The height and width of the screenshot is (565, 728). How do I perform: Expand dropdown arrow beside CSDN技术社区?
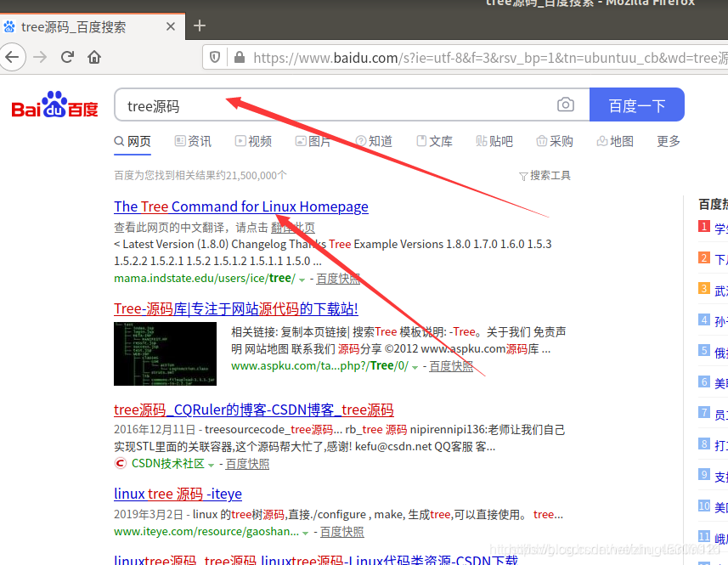tap(212, 465)
